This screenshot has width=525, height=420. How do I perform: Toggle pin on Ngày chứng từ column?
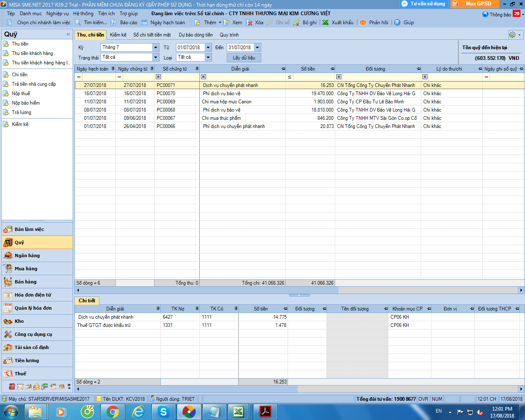pyautogui.click(x=152, y=69)
